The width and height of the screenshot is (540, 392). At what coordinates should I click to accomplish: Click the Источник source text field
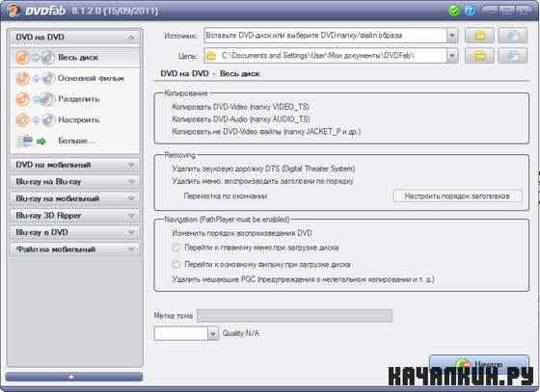click(325, 35)
